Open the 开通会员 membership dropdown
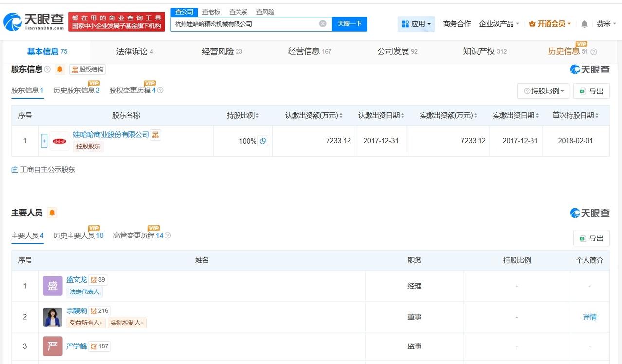Image resolution: width=622 pixels, height=364 pixels. click(x=550, y=24)
